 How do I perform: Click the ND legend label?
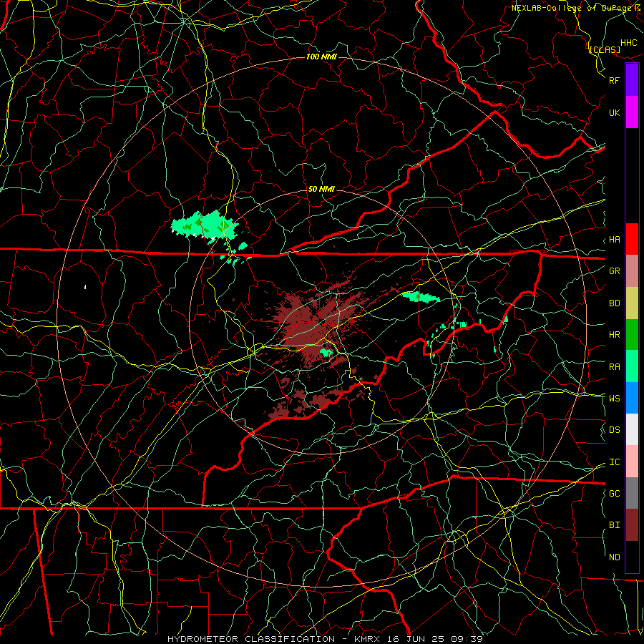614,557
